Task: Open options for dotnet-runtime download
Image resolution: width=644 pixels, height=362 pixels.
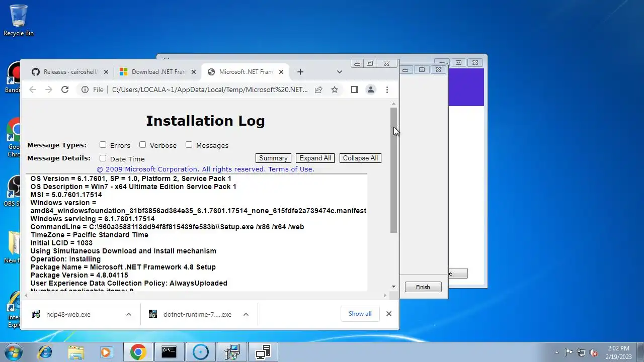Action: tap(246, 314)
